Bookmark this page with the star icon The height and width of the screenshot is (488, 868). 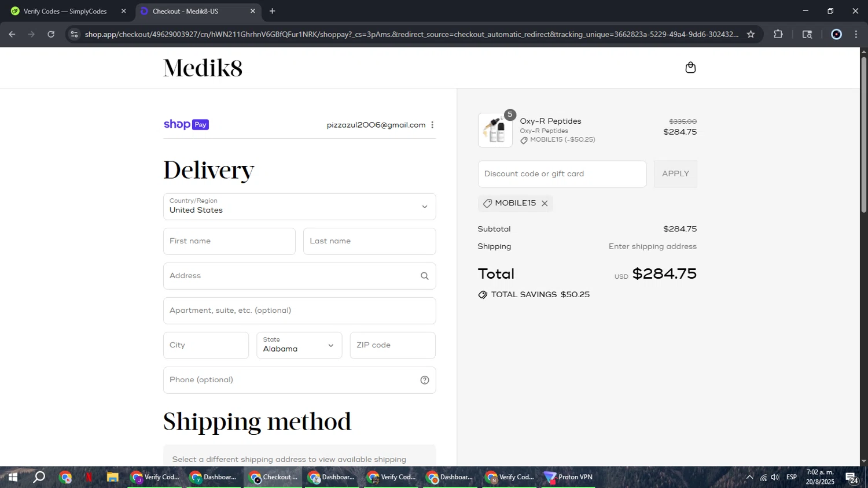tap(751, 35)
